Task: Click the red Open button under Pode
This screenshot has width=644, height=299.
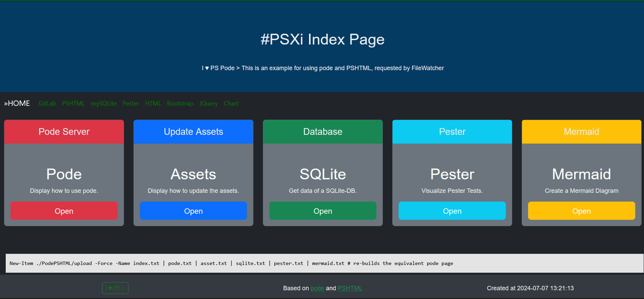Action: click(x=64, y=211)
